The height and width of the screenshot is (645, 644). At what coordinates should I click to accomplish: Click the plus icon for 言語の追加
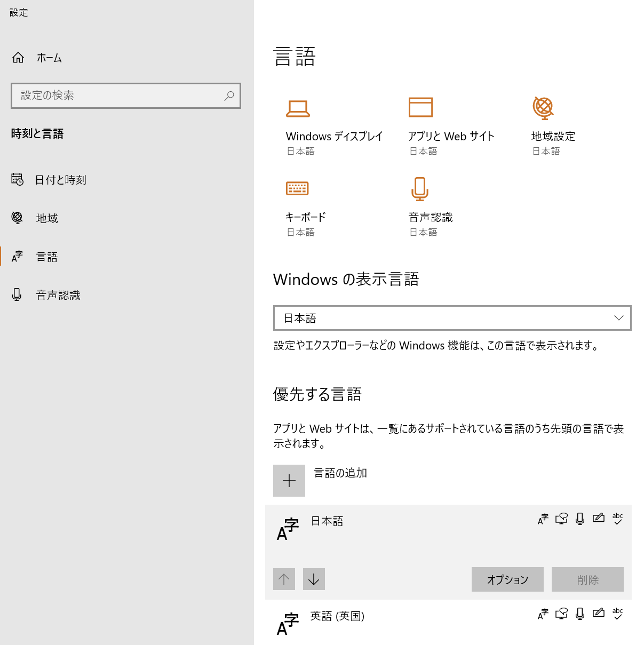[x=289, y=481]
